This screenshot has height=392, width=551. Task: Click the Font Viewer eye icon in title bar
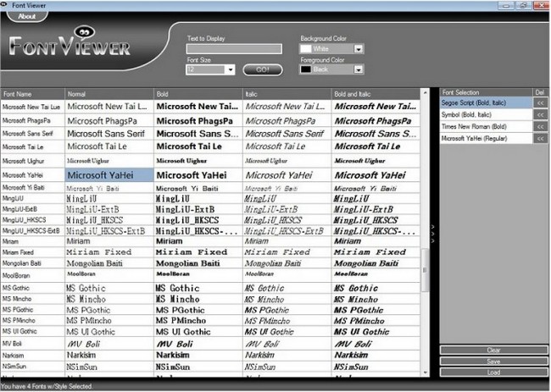[x=4, y=4]
